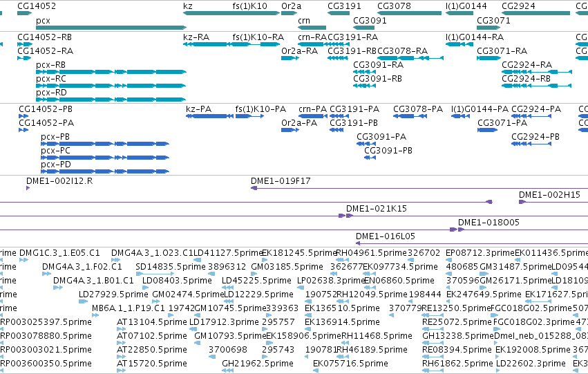Click BAC clone DME1-018O05
Screen dimensions: 588x374
click(x=523, y=230)
